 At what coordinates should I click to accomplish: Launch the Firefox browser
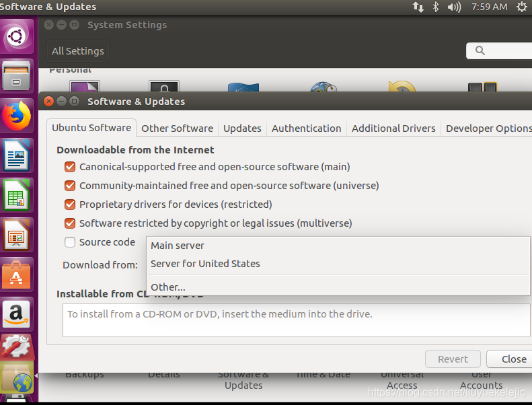[x=17, y=116]
